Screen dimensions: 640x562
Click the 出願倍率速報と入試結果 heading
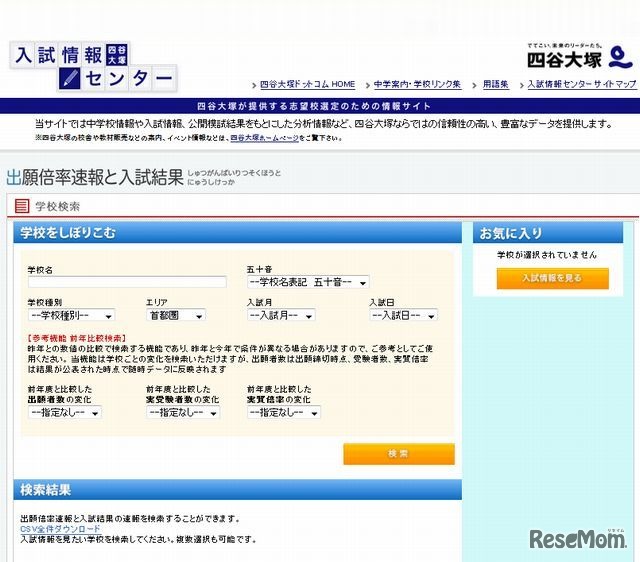(x=95, y=178)
